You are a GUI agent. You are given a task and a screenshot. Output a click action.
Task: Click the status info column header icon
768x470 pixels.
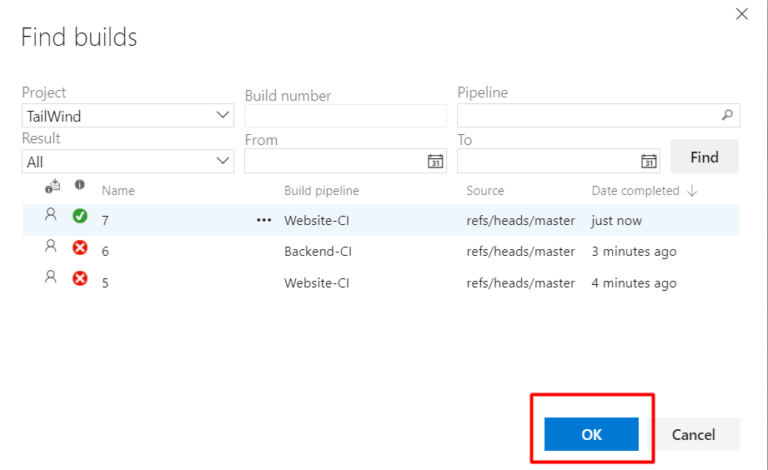click(79, 185)
